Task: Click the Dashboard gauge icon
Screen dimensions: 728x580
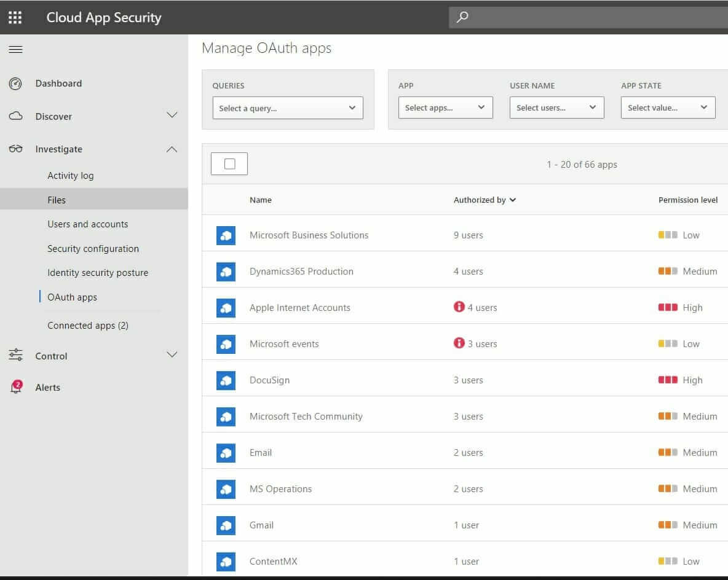Action: click(15, 84)
